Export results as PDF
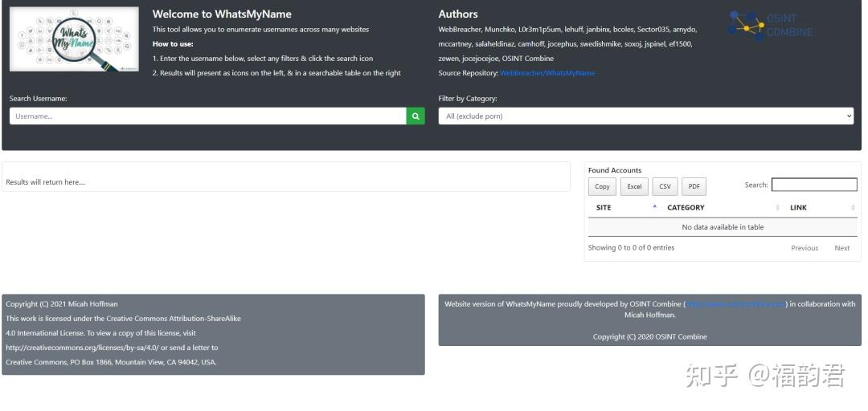 coord(694,186)
